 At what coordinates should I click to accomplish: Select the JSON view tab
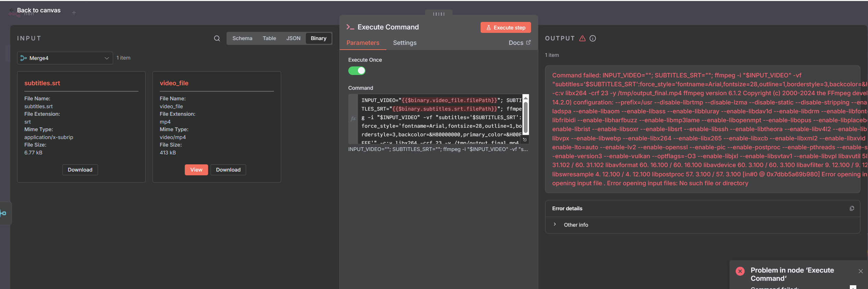(293, 38)
